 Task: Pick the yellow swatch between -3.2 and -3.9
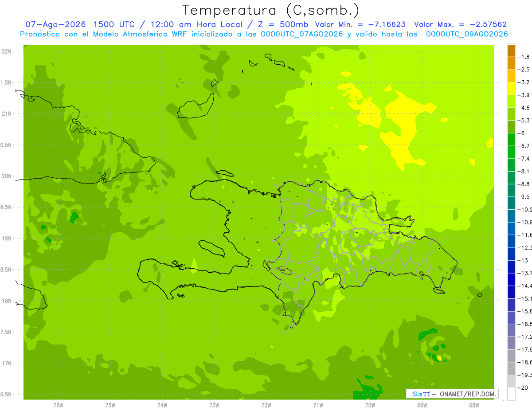[511, 89]
